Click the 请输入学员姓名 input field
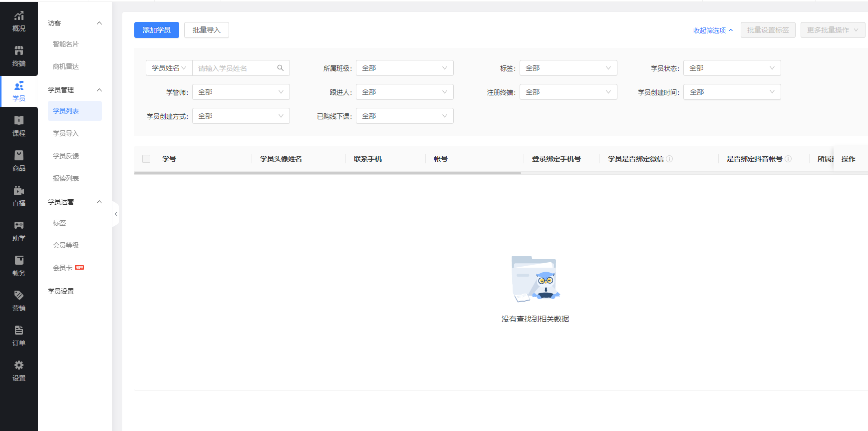This screenshot has width=868, height=431. tap(235, 68)
